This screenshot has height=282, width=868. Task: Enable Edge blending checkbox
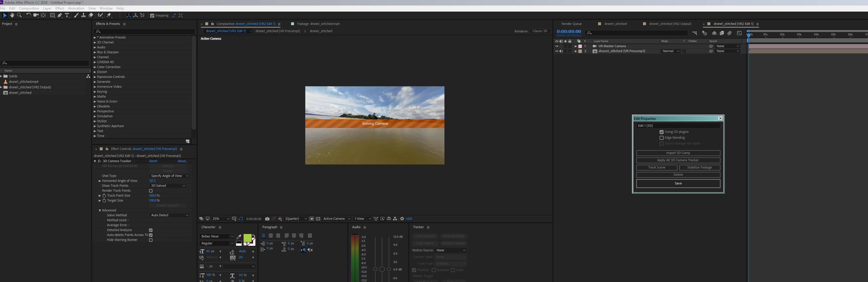pyautogui.click(x=662, y=138)
